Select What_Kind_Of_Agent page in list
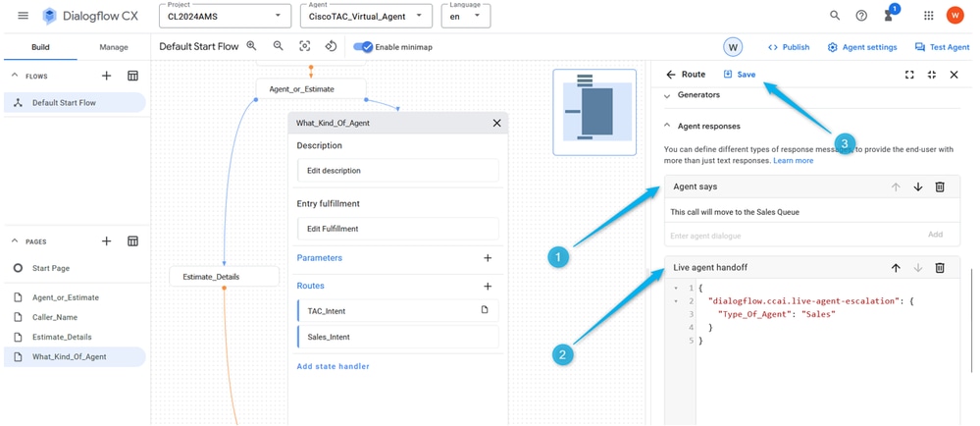The width and height of the screenshot is (980, 426). pos(75,356)
